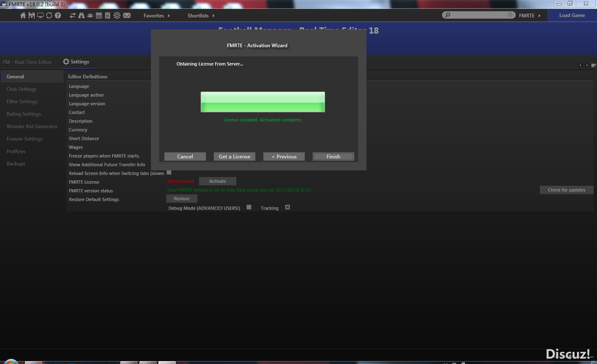Click the Language setting label

(79, 86)
